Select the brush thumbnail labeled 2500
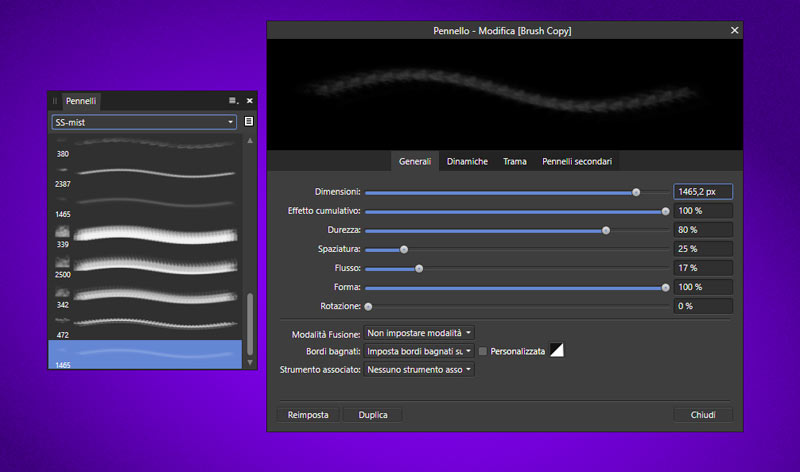This screenshot has height=472, width=800. point(145,267)
